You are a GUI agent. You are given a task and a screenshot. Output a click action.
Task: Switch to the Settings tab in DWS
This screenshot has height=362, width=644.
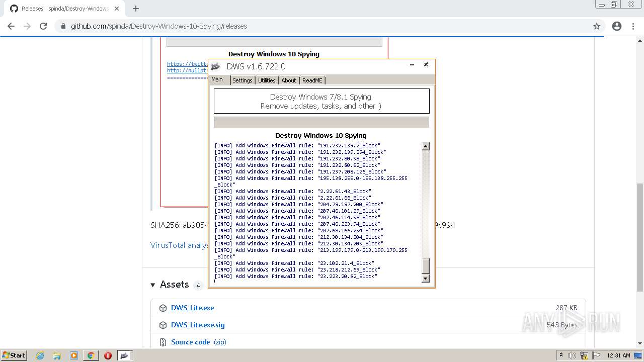[x=243, y=80]
